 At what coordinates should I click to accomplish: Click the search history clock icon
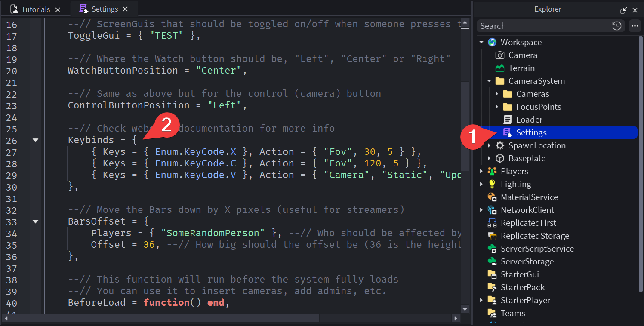click(x=617, y=26)
